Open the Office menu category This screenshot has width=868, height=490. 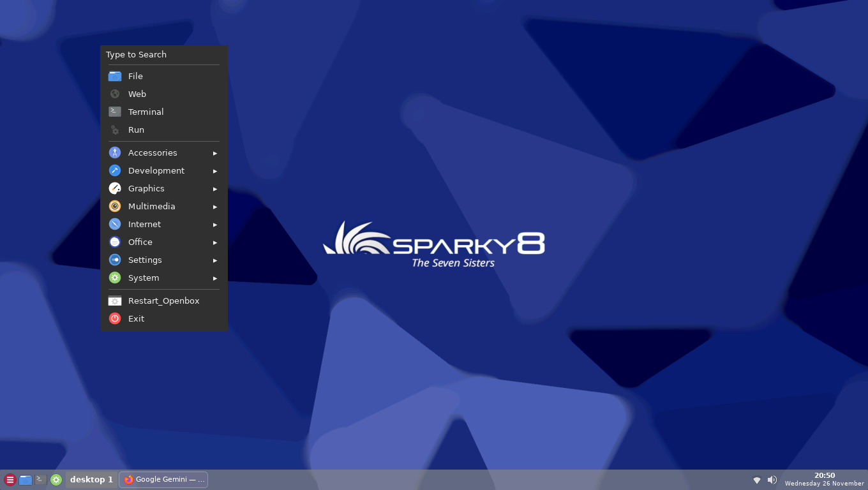point(140,242)
